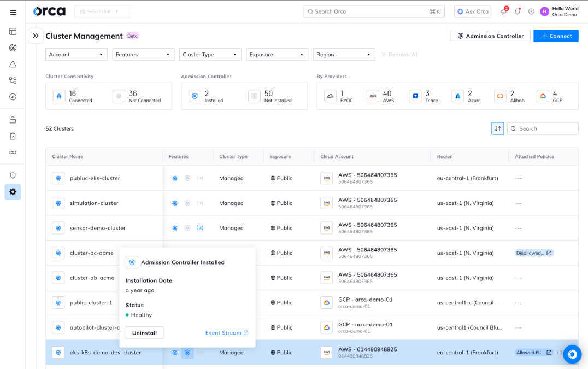The width and height of the screenshot is (588, 369).
Task: Focus the Search Orca field
Action: 373,11
